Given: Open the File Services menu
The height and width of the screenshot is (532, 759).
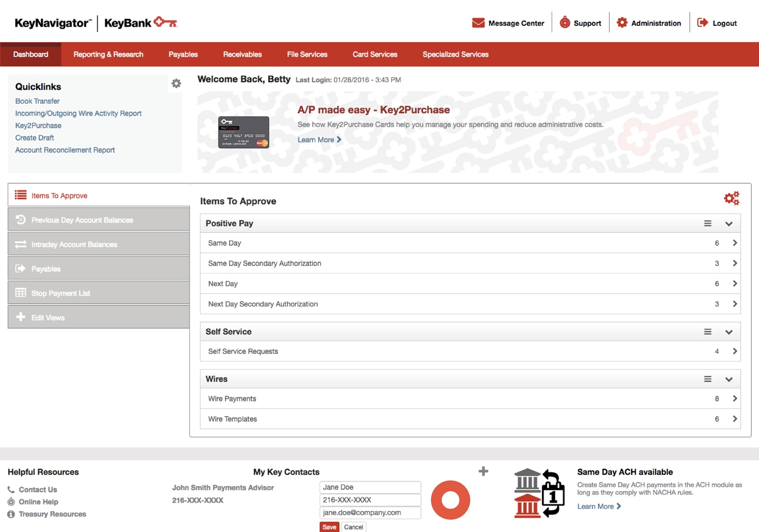Looking at the screenshot, I should coord(307,54).
